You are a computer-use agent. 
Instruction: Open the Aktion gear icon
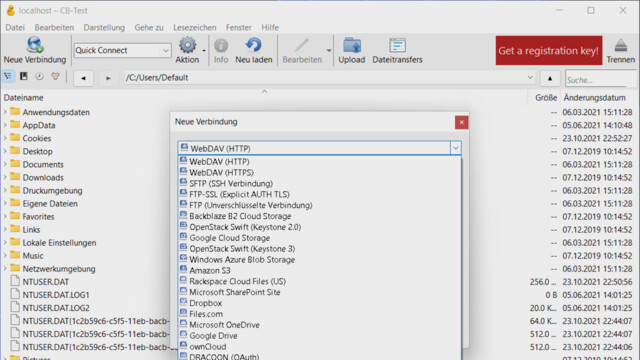pos(187,45)
